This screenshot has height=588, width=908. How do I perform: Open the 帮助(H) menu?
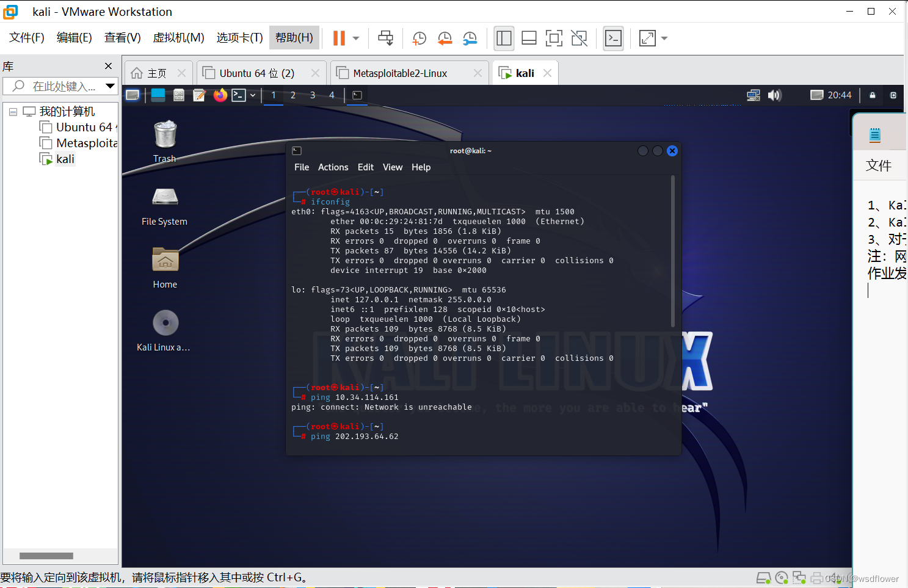(294, 38)
